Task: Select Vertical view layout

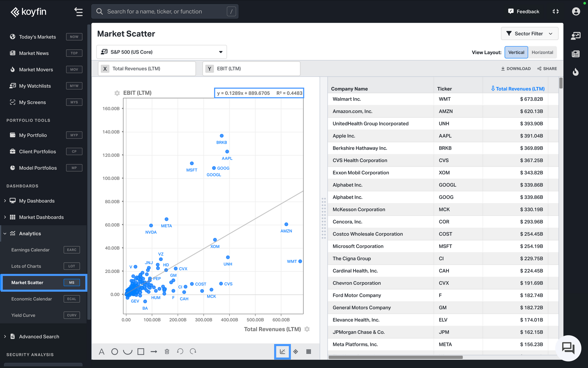Action: 516,52
